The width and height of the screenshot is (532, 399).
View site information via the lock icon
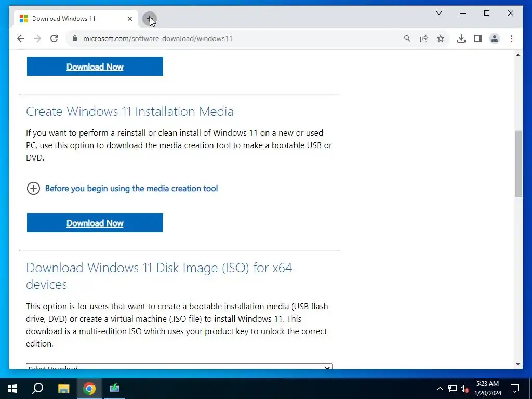[x=75, y=38]
